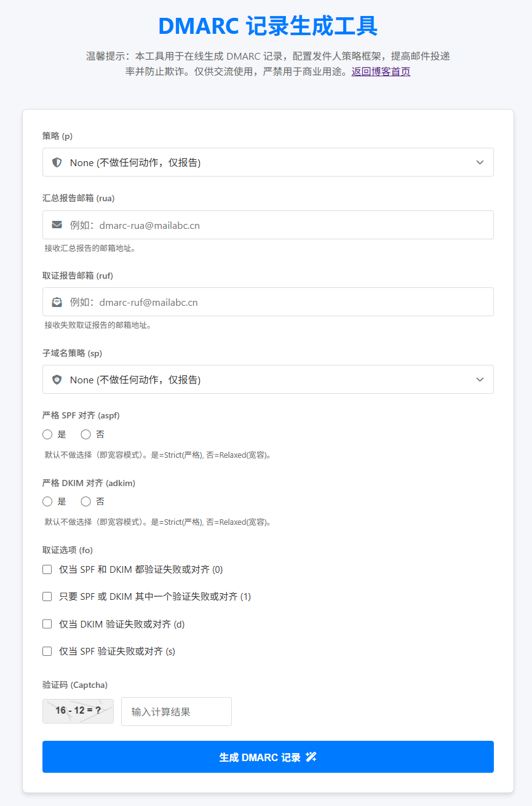Select 是 for 严格 DKIM 对齐 (adkim)
The height and width of the screenshot is (806, 532).
[47, 501]
